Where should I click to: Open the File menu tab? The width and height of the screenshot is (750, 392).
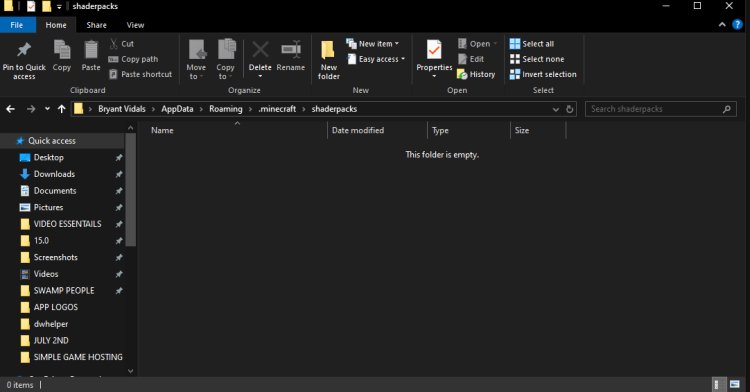pyautogui.click(x=17, y=25)
